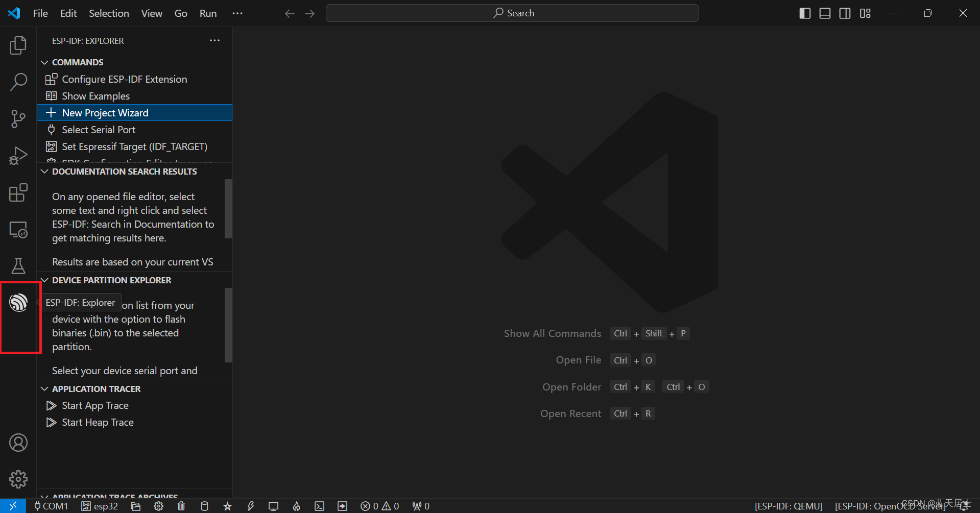Open the ESP-IDF Explorer more actions menu

point(214,40)
